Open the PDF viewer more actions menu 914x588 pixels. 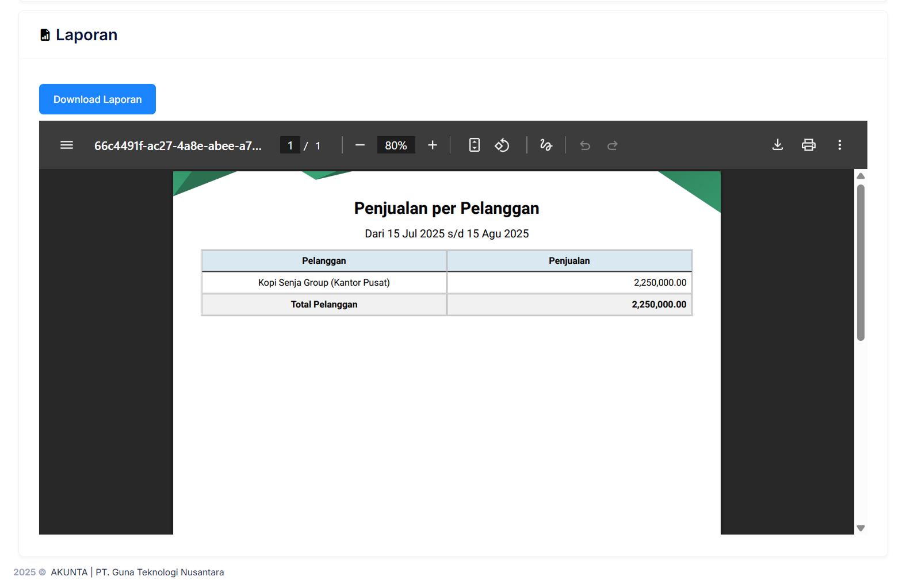(840, 145)
